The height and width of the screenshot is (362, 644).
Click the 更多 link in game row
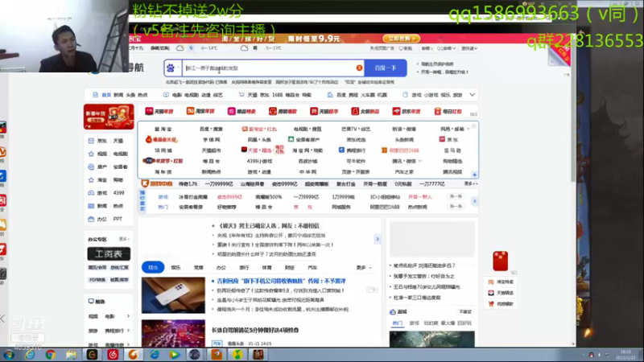pos(471,184)
